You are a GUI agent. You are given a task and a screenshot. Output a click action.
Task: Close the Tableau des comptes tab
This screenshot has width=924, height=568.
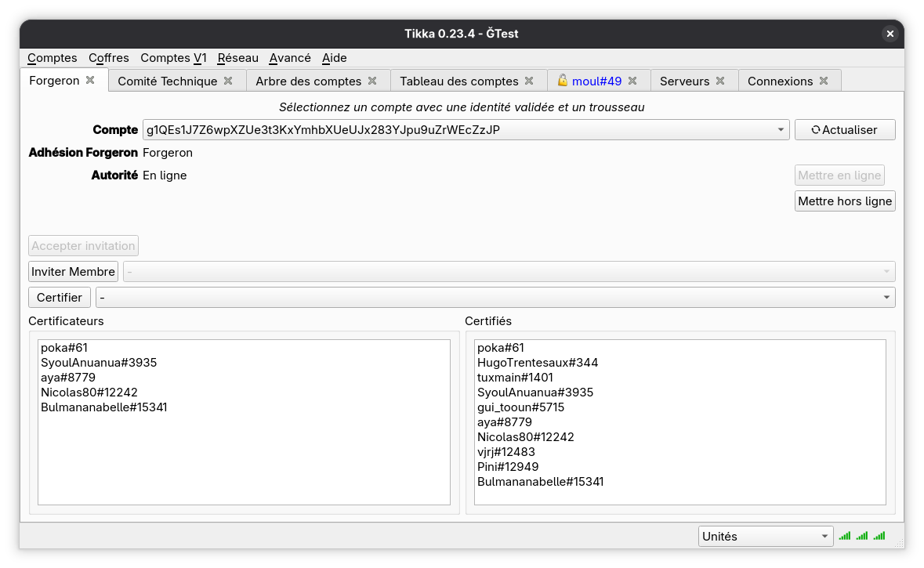tap(530, 81)
